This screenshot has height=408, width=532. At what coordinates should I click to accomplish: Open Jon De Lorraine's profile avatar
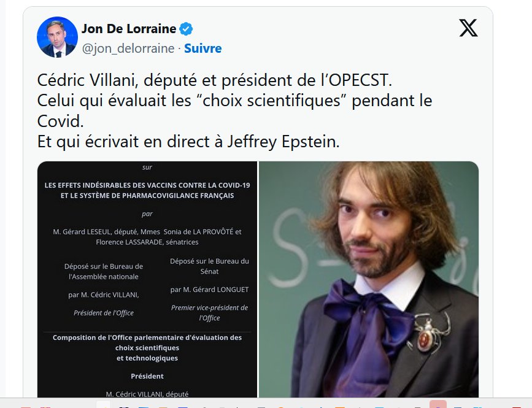pyautogui.click(x=56, y=37)
